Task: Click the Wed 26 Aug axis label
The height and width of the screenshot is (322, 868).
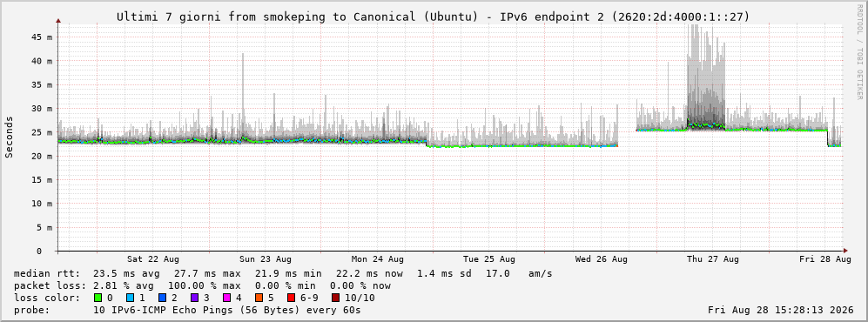Action: (602, 259)
